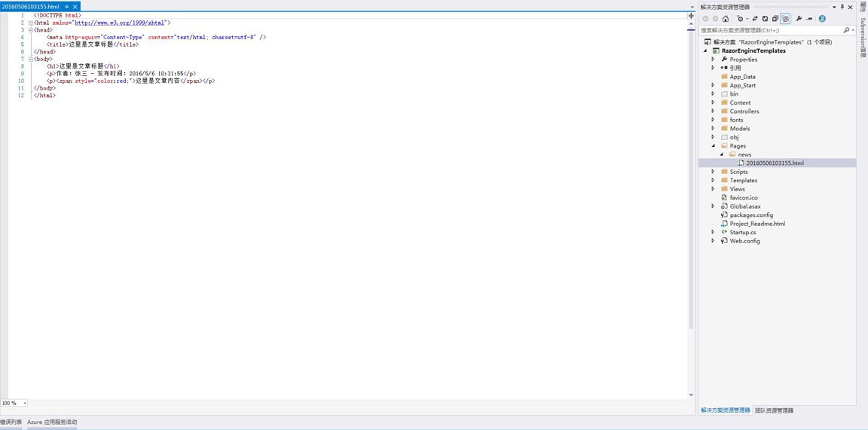Image resolution: width=868 pixels, height=430 pixels.
Task: Select the packages.config file
Action: tap(751, 215)
